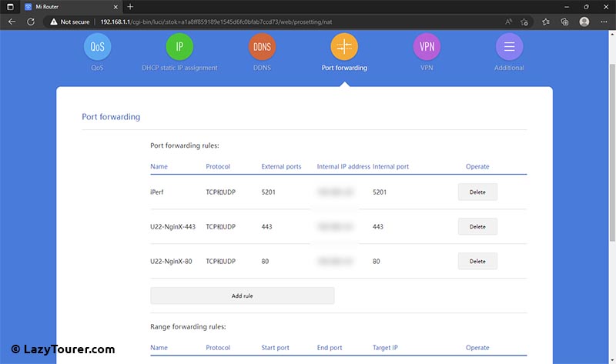
Task: Click the browser back arrow
Action: [12, 22]
